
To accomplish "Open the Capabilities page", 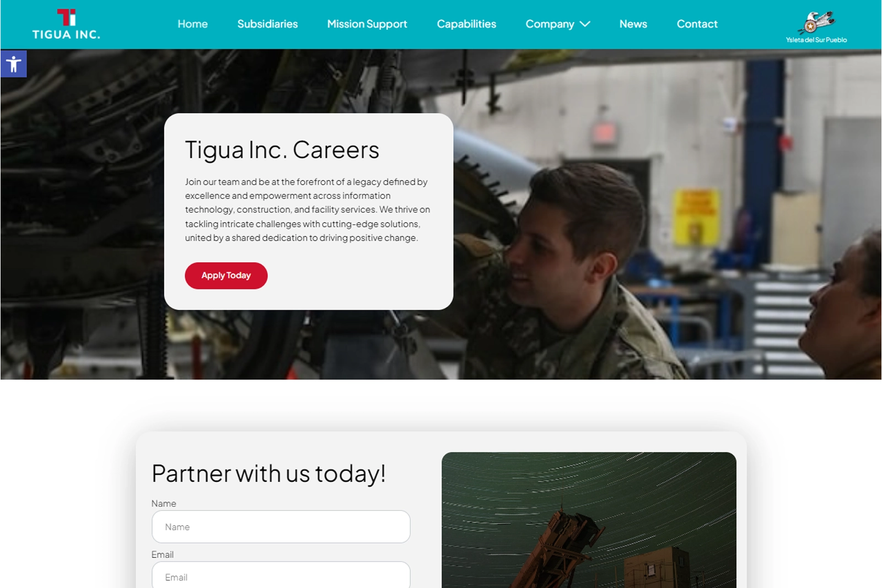I will pyautogui.click(x=466, y=24).
